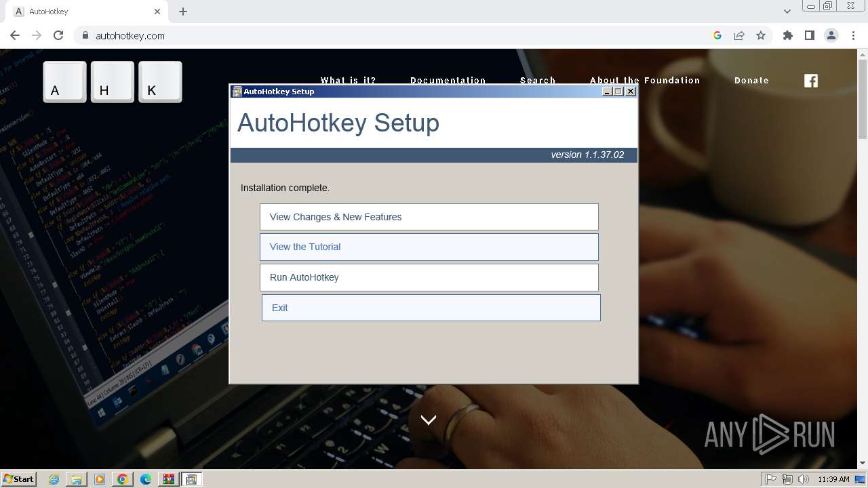Minimize the AutoHotkey Setup window
The height and width of the screenshot is (488, 868).
(x=608, y=91)
